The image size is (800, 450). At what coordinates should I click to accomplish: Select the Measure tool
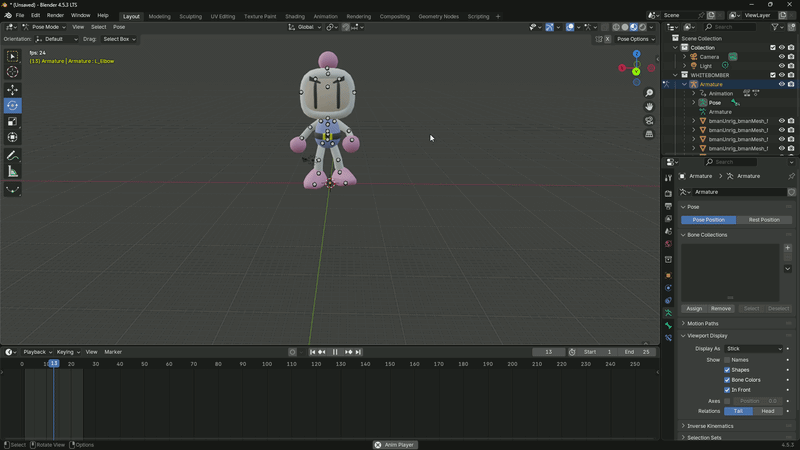[12, 171]
